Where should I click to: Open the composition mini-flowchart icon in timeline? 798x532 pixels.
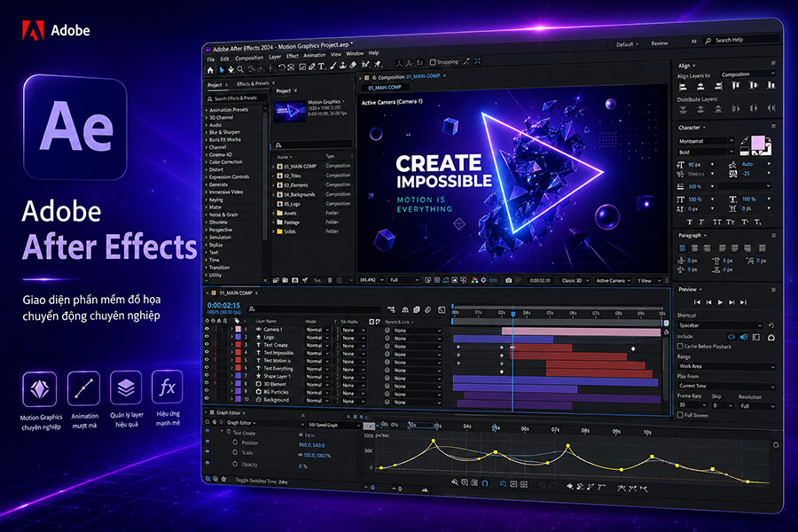[x=391, y=309]
